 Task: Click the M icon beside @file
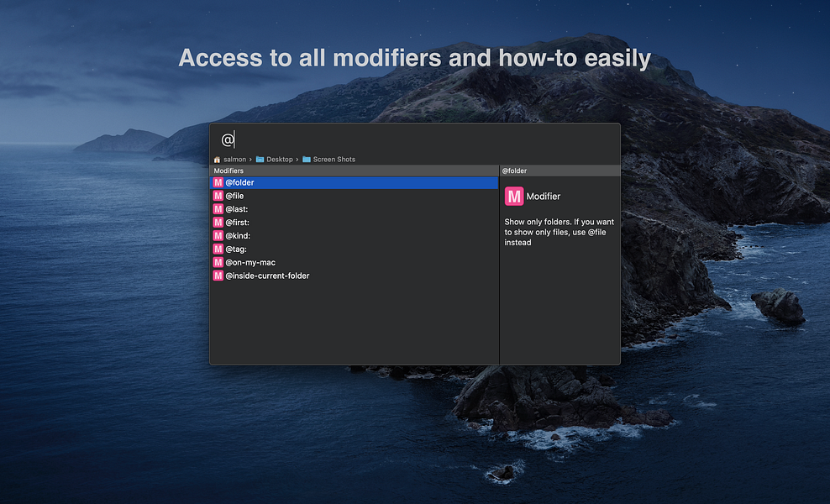218,196
